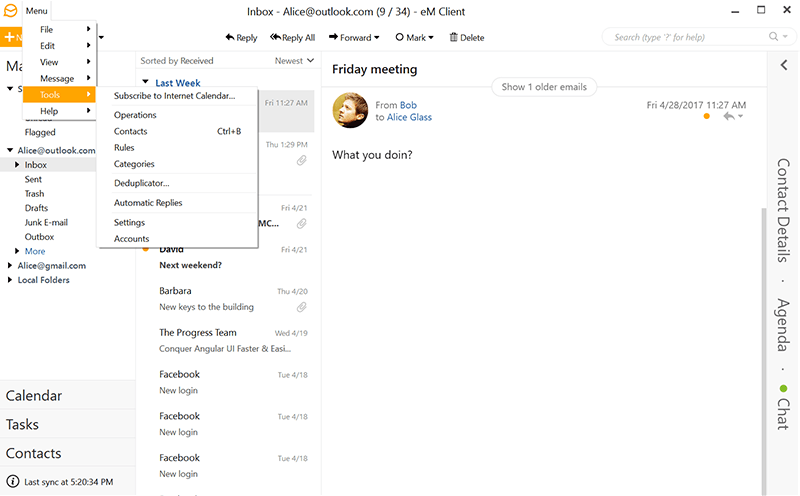Expand Local Folders tree
Screen dimensions: 800x496
coord(10,280)
